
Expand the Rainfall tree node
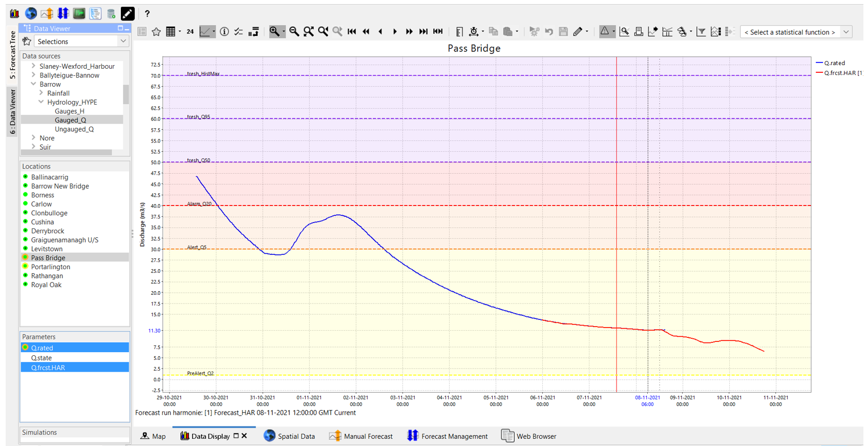(x=41, y=93)
